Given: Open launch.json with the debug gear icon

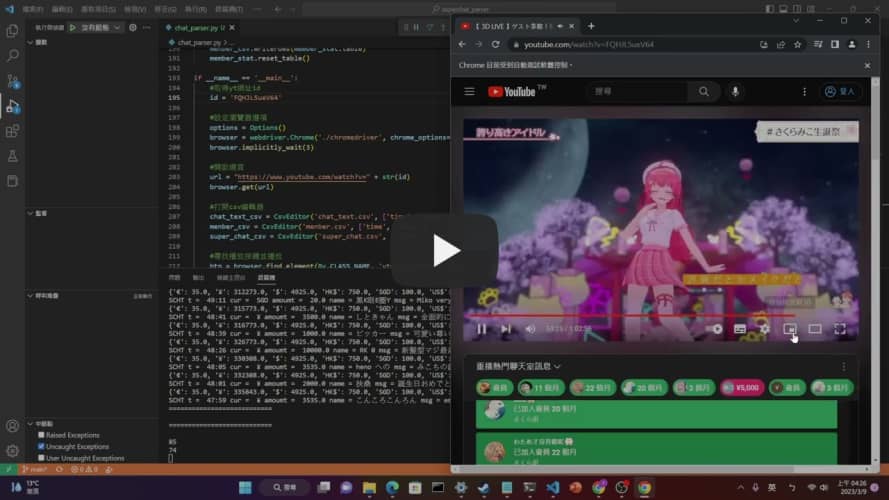Looking at the screenshot, I should pos(133,27).
